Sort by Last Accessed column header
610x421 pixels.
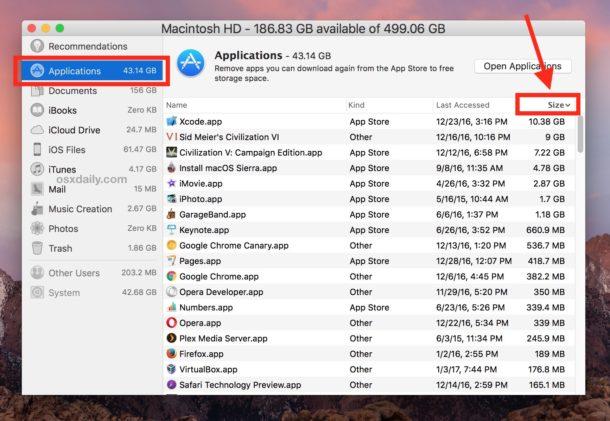pyautogui.click(x=462, y=105)
